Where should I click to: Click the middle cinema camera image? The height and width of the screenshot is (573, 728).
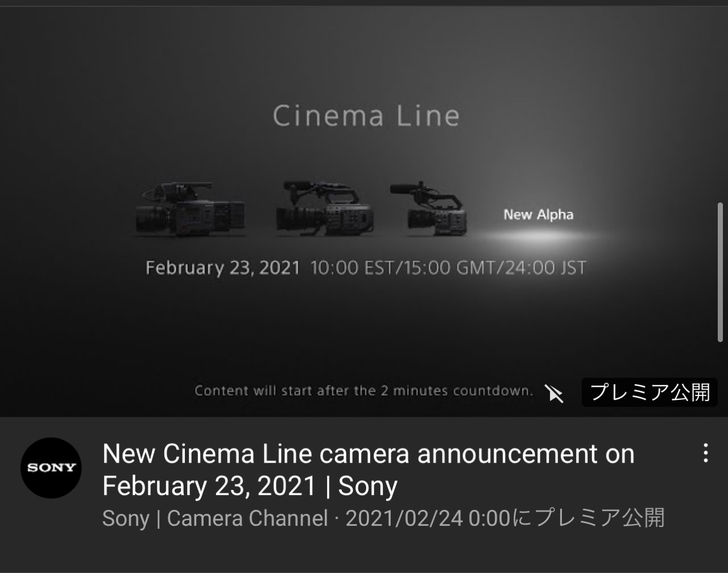coord(325,208)
